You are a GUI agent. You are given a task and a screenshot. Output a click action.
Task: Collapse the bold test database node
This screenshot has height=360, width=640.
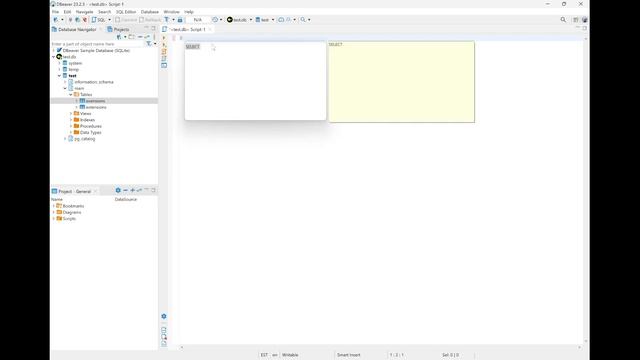coord(60,76)
